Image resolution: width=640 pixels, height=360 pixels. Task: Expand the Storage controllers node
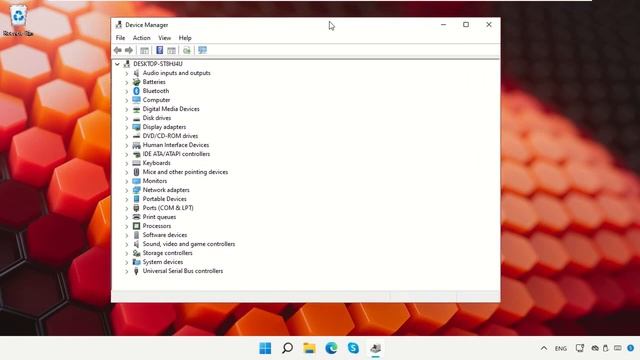pyautogui.click(x=127, y=253)
